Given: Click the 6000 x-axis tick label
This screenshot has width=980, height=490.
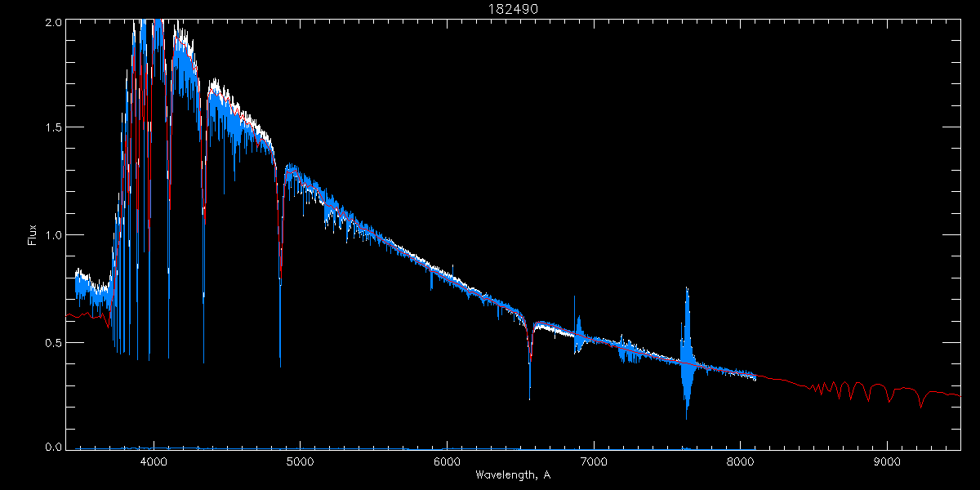Looking at the screenshot, I should [447, 461].
